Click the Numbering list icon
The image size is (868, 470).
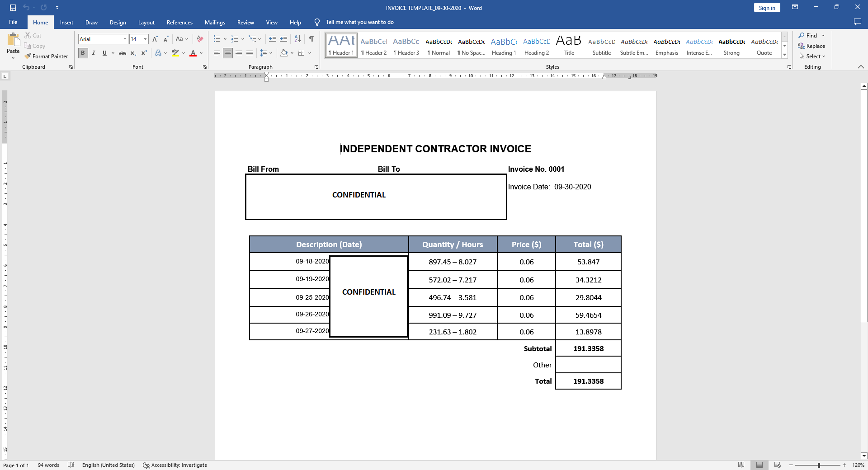pyautogui.click(x=235, y=39)
